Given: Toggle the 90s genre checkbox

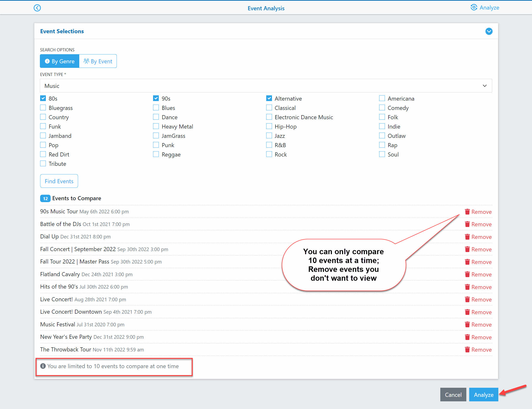Looking at the screenshot, I should pos(155,98).
